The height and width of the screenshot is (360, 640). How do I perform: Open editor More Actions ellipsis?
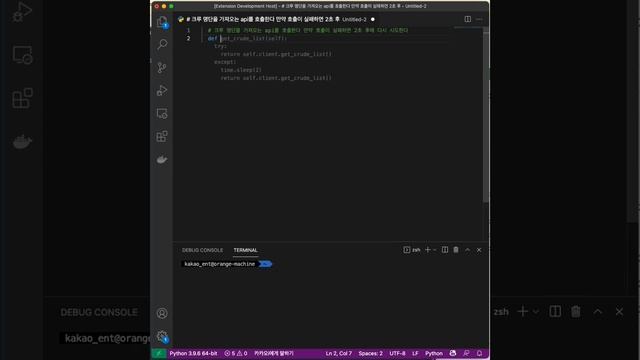coord(479,19)
